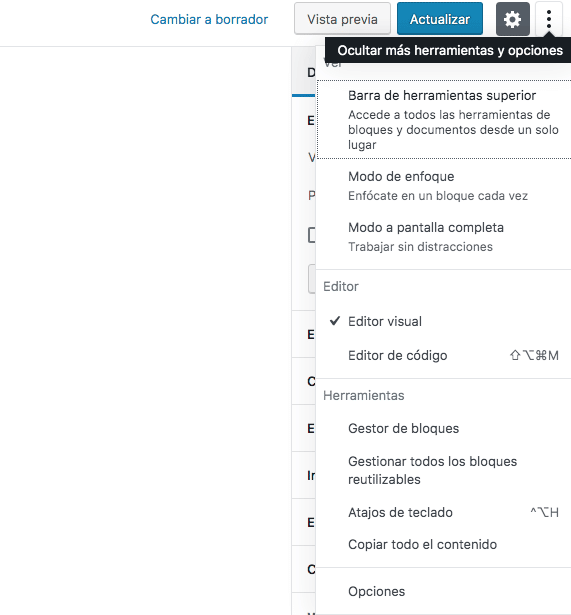This screenshot has height=615, width=571.
Task: Open Gestionar todos los bloques reutilizables
Action: [x=444, y=470]
